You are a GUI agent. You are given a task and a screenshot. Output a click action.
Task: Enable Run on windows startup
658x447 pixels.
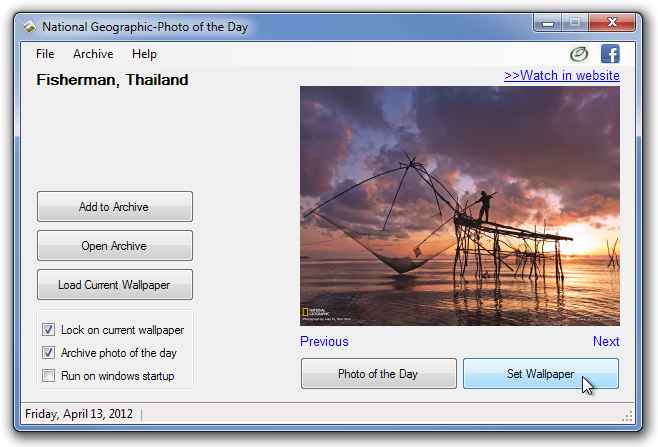click(48, 375)
